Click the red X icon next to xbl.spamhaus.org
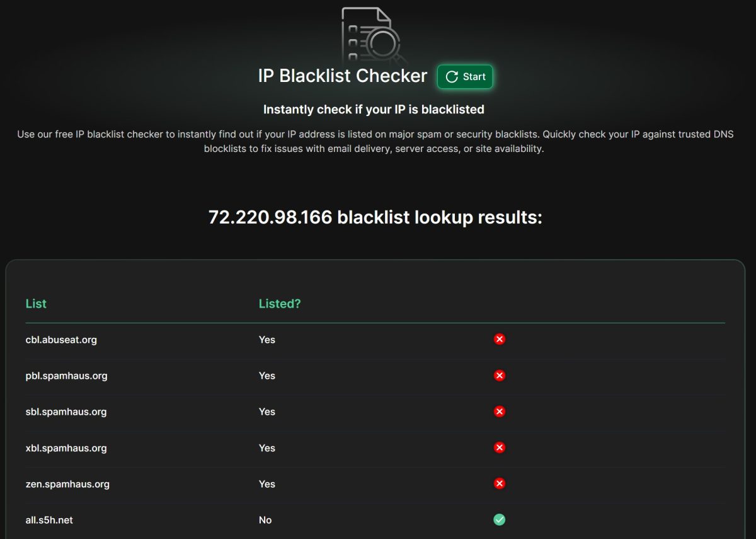 pyautogui.click(x=499, y=448)
